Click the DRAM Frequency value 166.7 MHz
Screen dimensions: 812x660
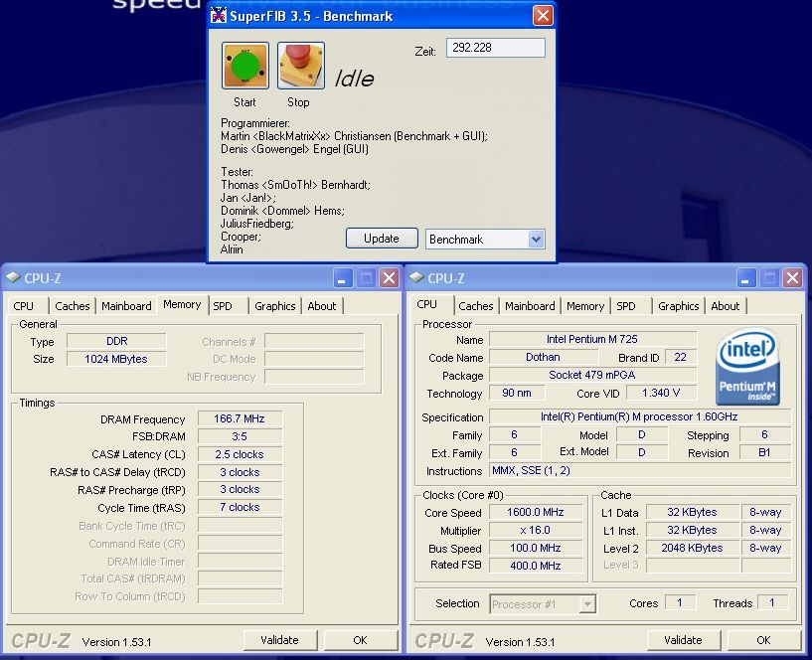click(240, 418)
